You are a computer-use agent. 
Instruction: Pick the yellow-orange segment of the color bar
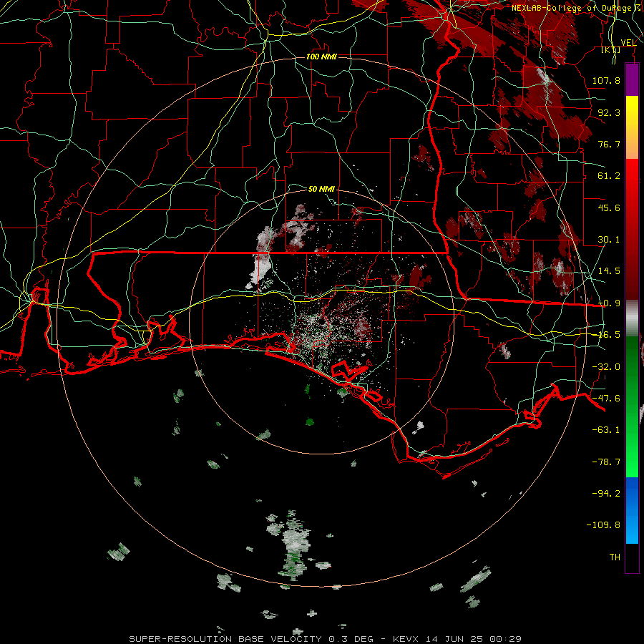tap(632, 127)
